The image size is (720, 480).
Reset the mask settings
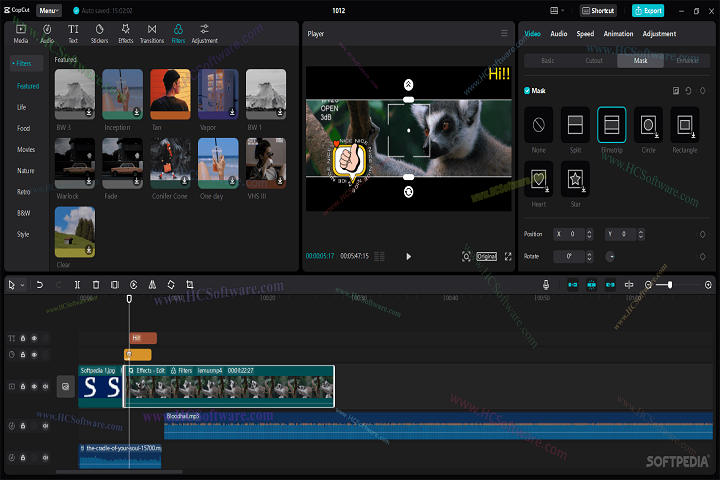(x=689, y=90)
